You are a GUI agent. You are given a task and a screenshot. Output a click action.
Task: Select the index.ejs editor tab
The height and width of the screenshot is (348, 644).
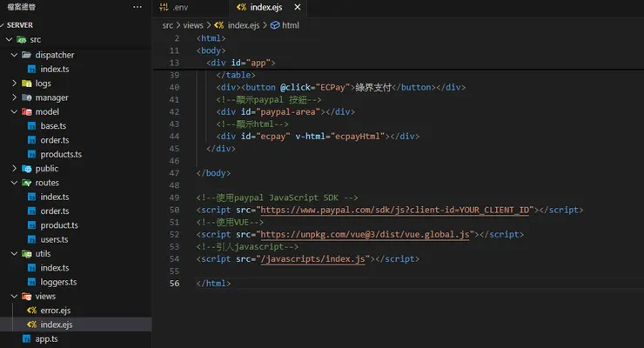coord(266,7)
